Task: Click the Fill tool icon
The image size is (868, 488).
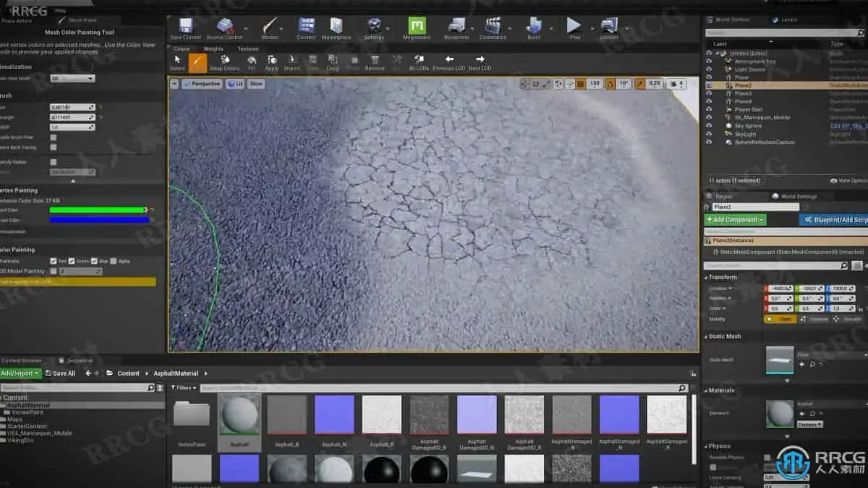Action: pos(252,63)
